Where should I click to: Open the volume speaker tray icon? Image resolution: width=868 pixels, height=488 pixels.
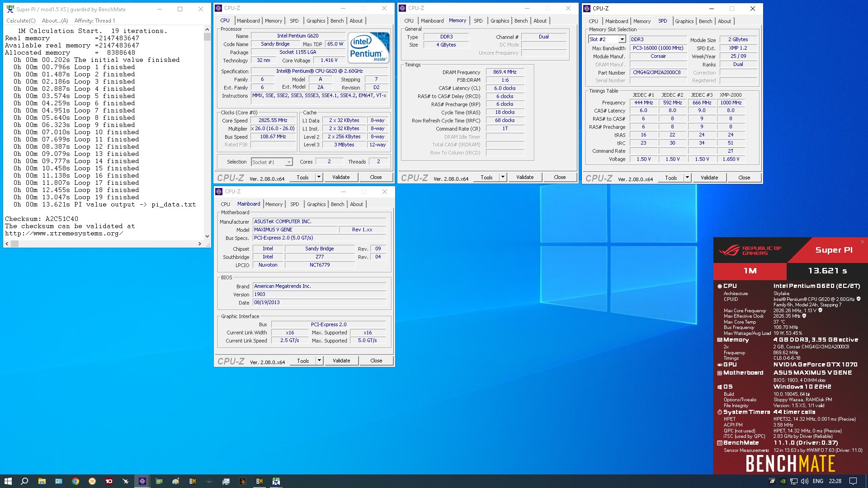804,481
